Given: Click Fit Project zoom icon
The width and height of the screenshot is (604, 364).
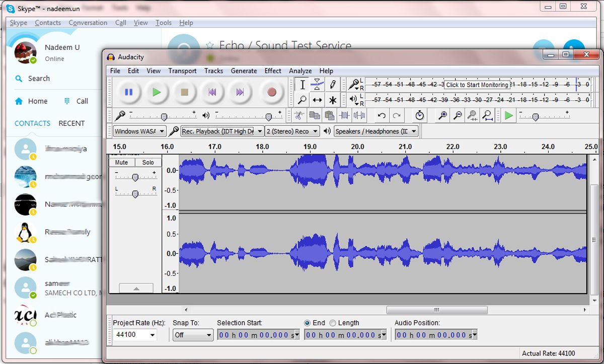Looking at the screenshot, I should point(487,116).
